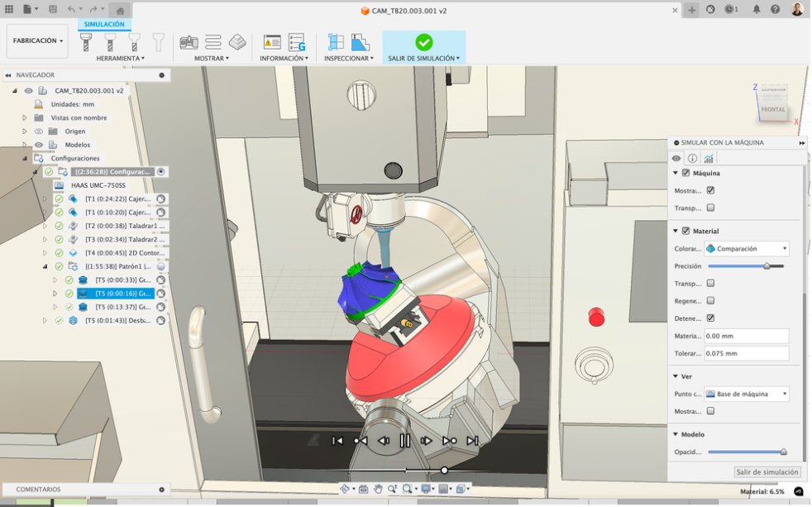
Task: Collapse the Modelo section
Action: pyautogui.click(x=676, y=434)
